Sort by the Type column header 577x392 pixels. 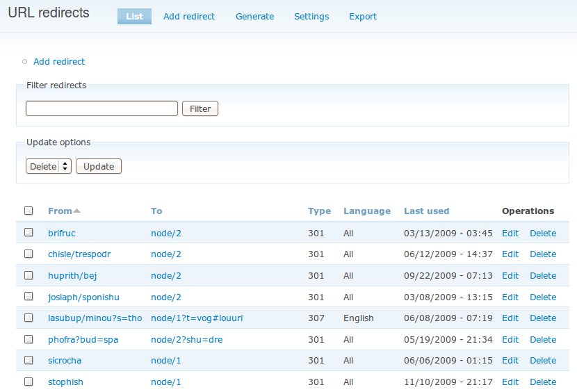pos(319,211)
